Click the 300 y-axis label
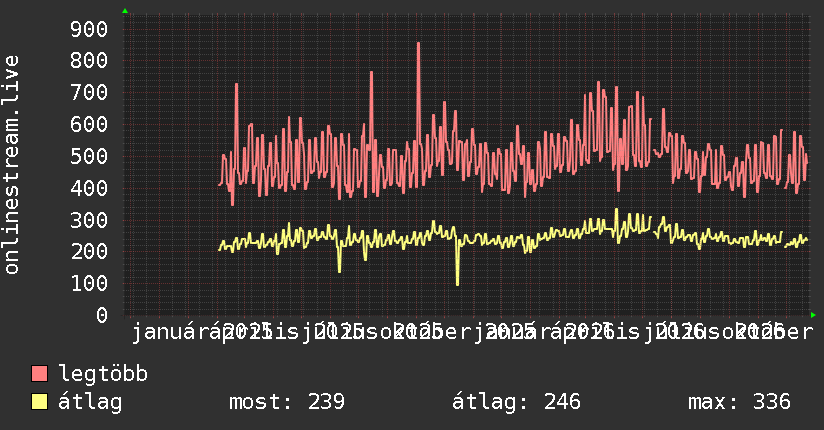The width and height of the screenshot is (824, 430). [x=89, y=220]
